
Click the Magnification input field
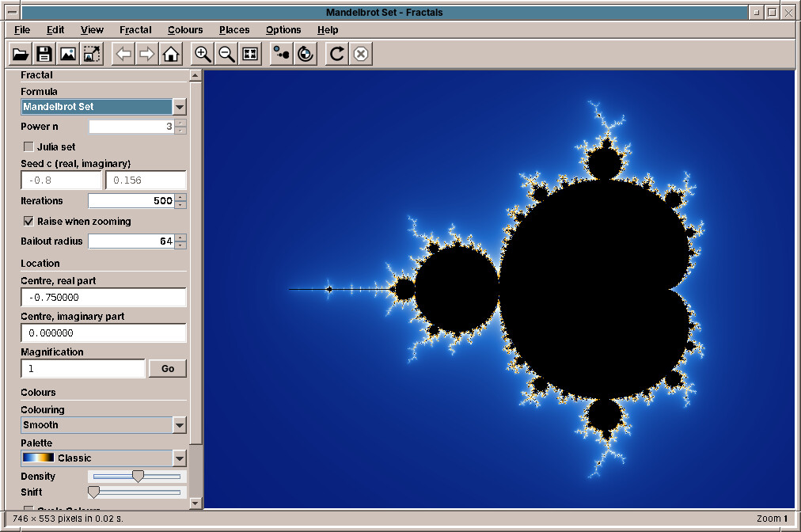click(83, 368)
